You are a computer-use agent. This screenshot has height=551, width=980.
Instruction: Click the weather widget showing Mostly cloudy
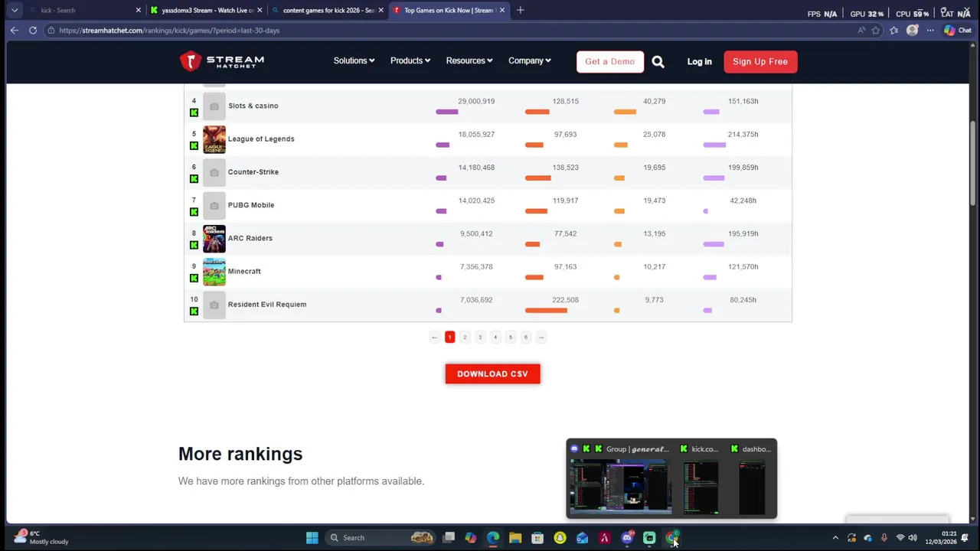click(42, 537)
